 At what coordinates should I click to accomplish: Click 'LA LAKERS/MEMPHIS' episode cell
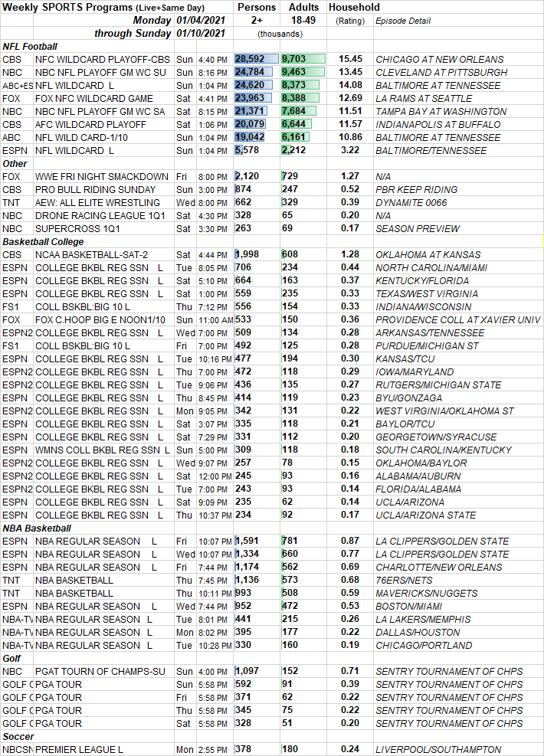[423, 619]
